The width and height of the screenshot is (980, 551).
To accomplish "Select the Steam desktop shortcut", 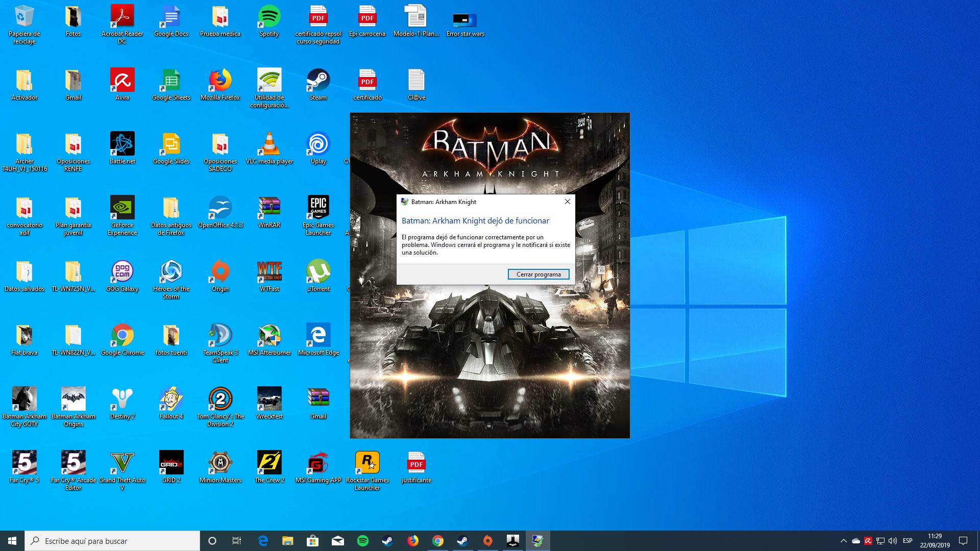I will pyautogui.click(x=318, y=84).
